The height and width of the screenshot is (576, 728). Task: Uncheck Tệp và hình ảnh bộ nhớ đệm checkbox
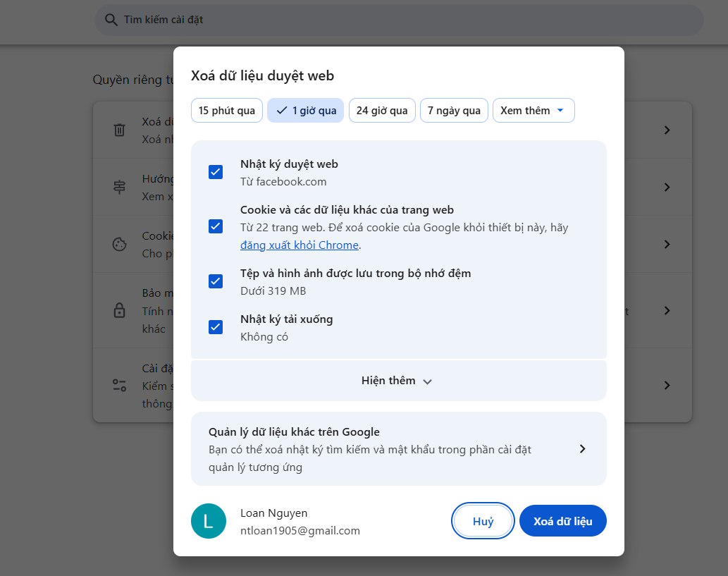coord(216,281)
